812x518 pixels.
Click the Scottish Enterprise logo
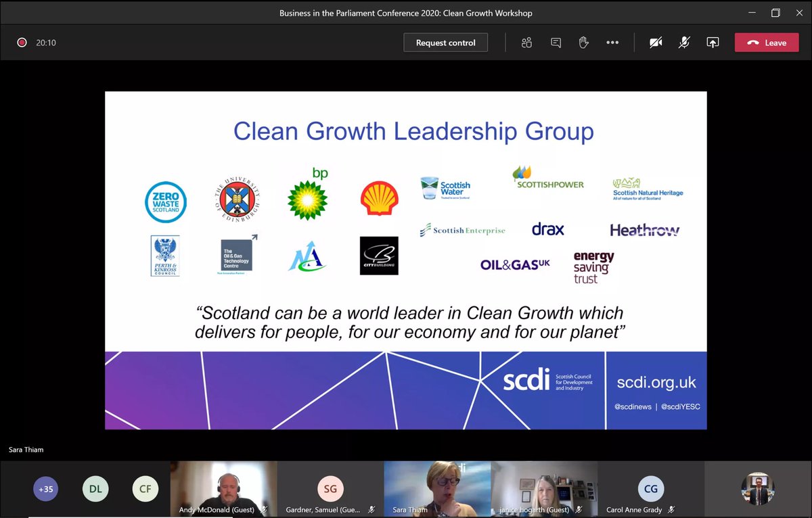[x=462, y=231]
